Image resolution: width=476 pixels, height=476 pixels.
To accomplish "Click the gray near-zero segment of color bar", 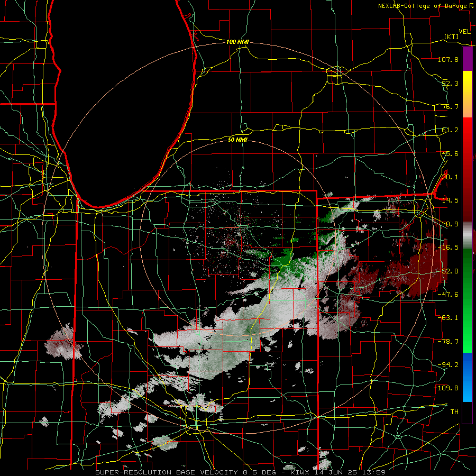I will pyautogui.click(x=467, y=235).
